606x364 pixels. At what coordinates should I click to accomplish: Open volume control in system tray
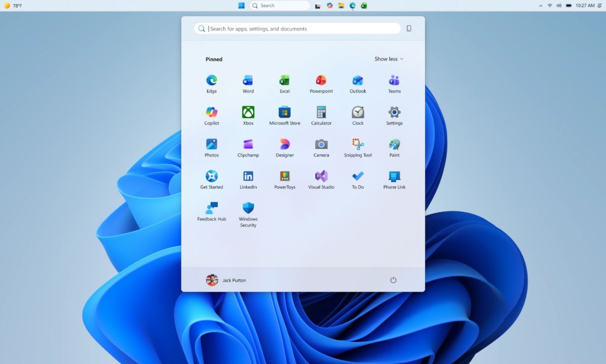(x=559, y=6)
